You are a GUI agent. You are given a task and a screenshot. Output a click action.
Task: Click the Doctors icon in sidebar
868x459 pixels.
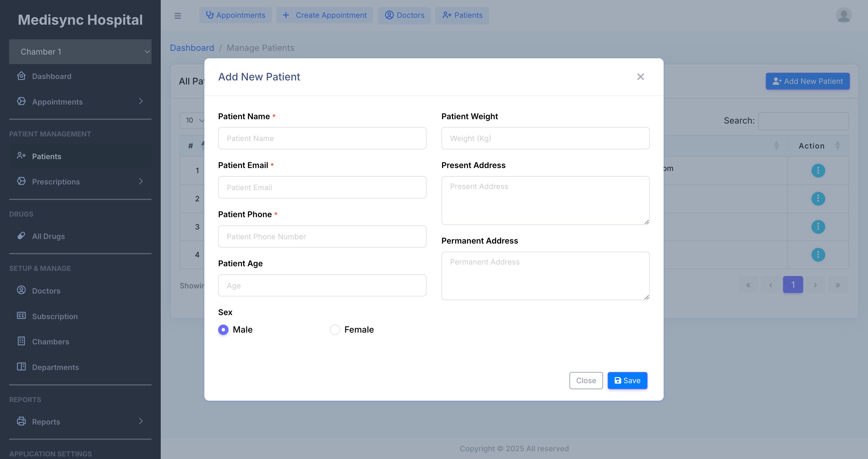point(21,290)
